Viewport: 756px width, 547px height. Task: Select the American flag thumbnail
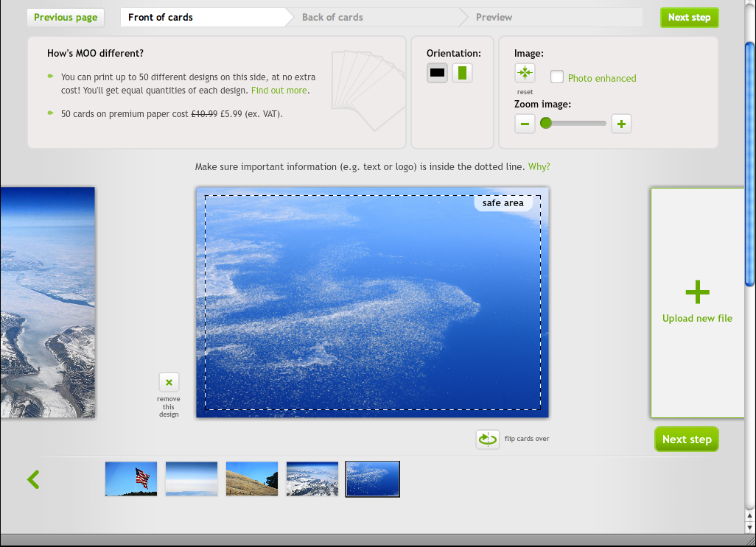131,479
